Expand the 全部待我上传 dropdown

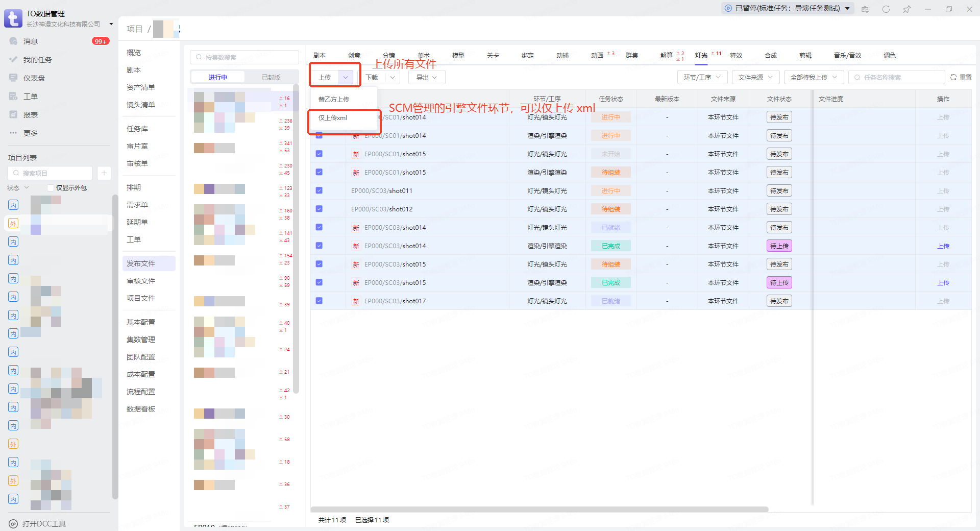(x=814, y=78)
